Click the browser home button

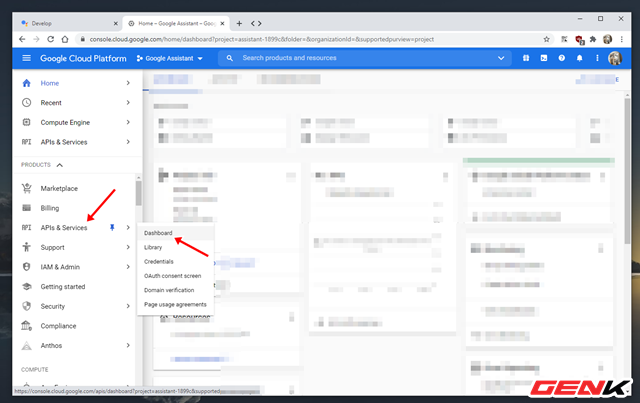point(65,39)
